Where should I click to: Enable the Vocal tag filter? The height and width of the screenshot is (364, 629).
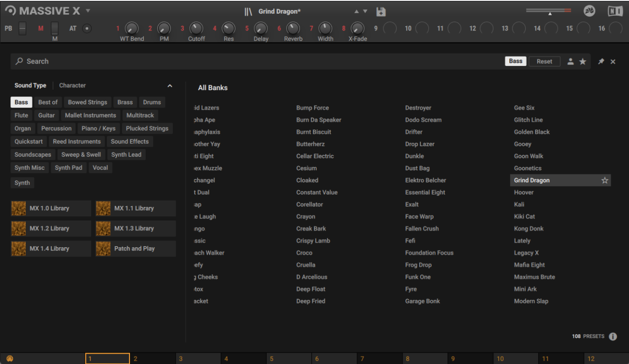(100, 168)
